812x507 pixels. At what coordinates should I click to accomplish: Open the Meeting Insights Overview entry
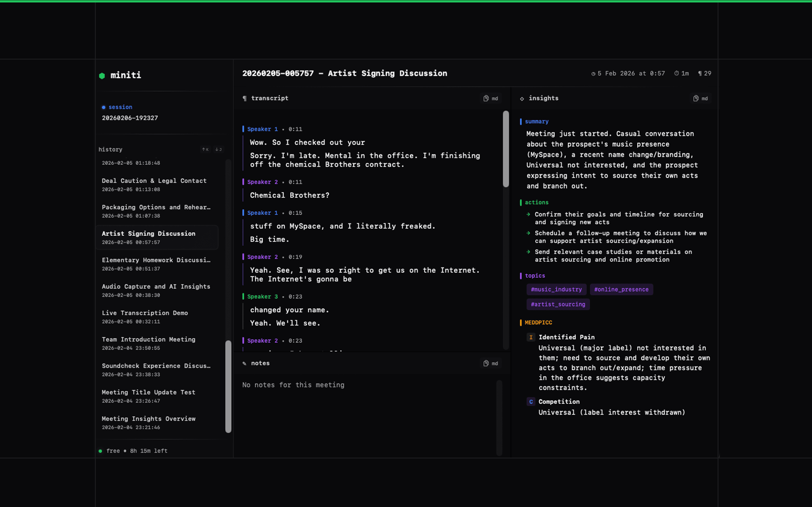(157, 422)
